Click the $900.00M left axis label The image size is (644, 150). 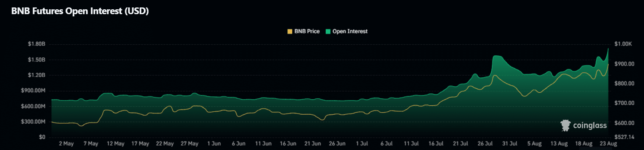coord(33,90)
